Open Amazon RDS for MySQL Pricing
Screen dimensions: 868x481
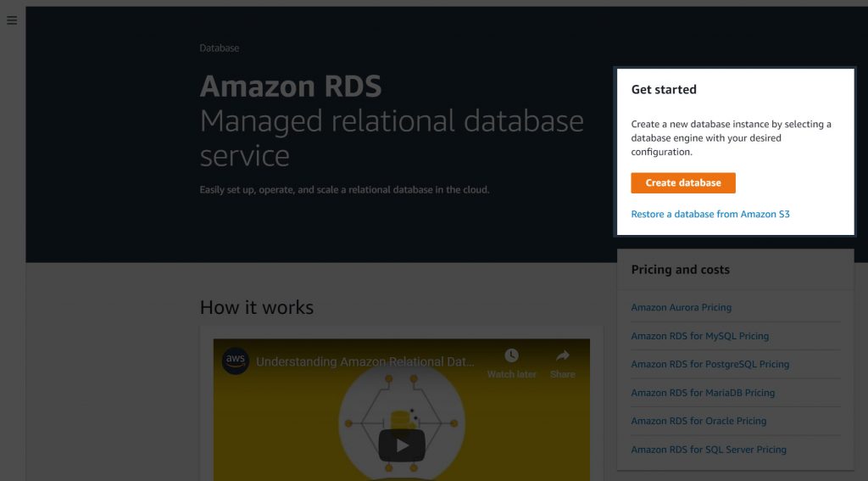coord(699,336)
